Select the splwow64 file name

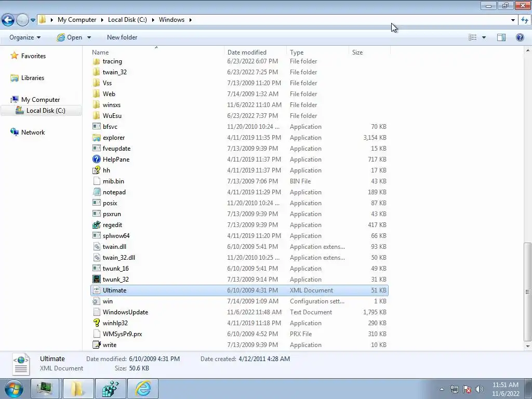(116, 235)
